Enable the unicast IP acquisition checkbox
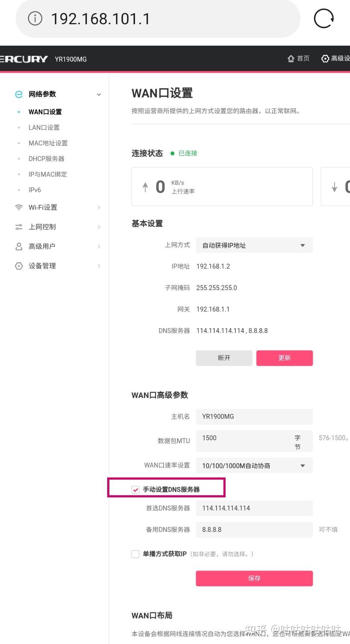 [135, 554]
